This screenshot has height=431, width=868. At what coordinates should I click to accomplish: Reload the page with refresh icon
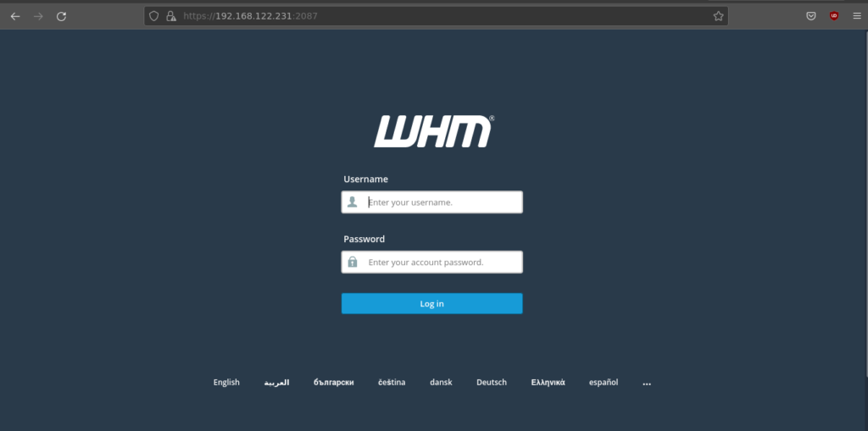coord(61,16)
